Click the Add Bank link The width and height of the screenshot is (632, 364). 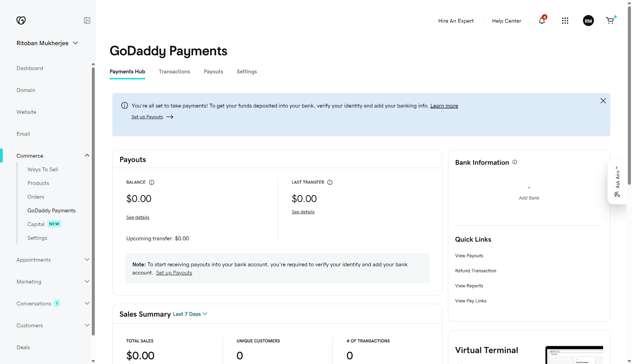[529, 198]
